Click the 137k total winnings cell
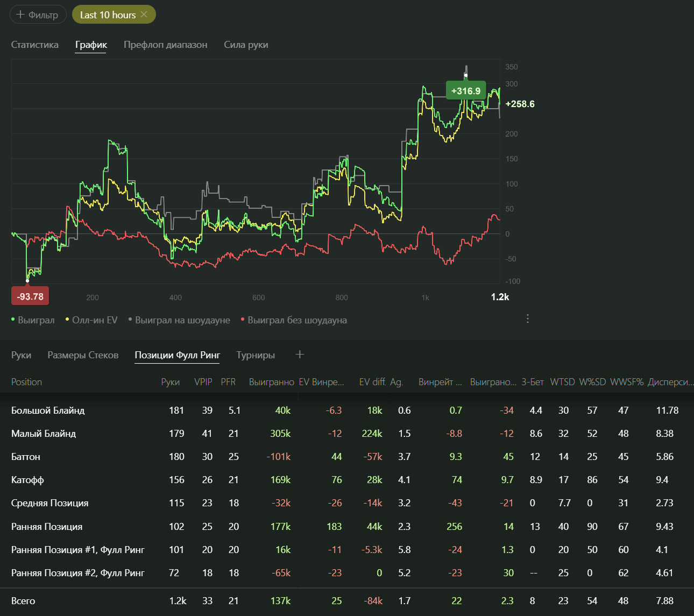 pyautogui.click(x=280, y=601)
